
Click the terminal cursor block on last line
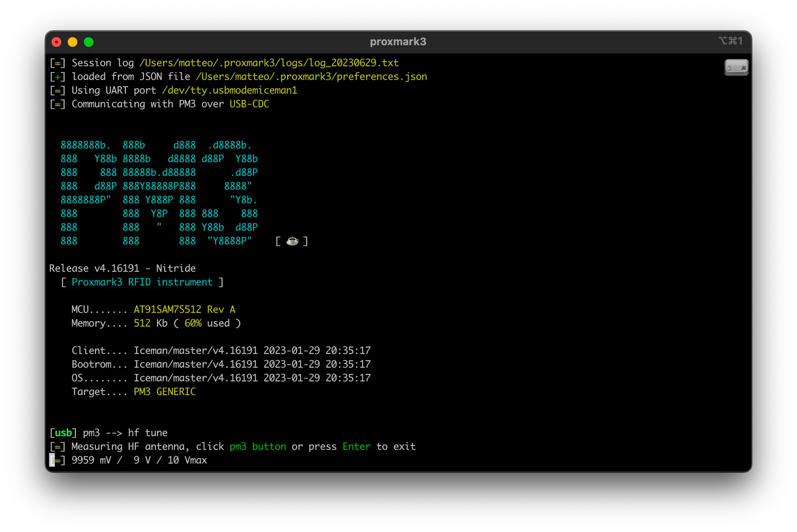pyautogui.click(x=52, y=460)
